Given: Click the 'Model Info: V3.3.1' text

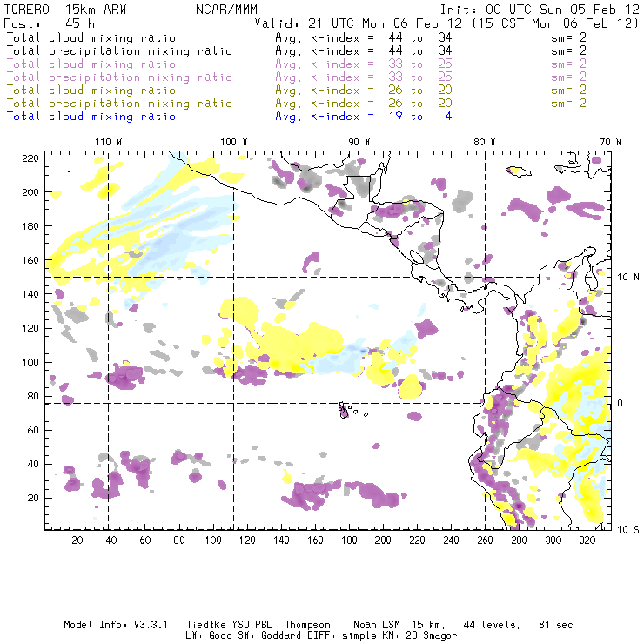Looking at the screenshot, I should 116,625.
